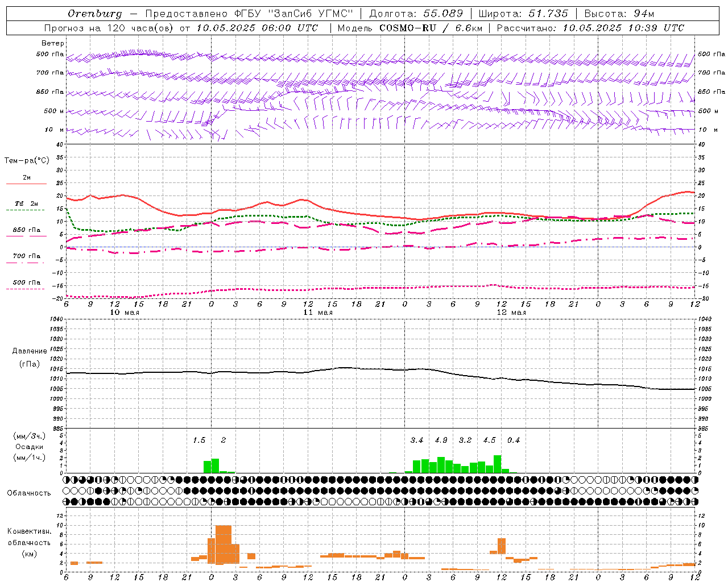This screenshot has height=582, width=728.
Task: Click the latitude value "Широта: 51.735"
Action: 523,14
